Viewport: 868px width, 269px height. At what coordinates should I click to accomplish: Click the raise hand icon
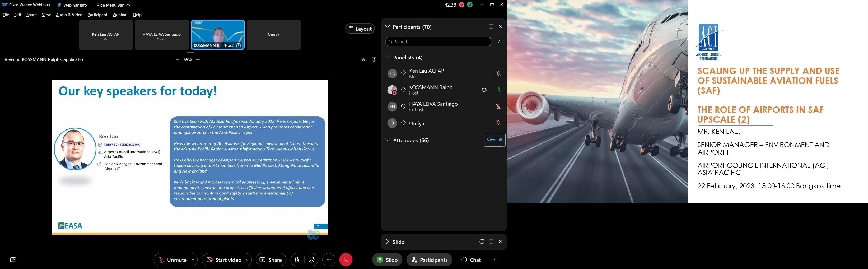coord(297,259)
